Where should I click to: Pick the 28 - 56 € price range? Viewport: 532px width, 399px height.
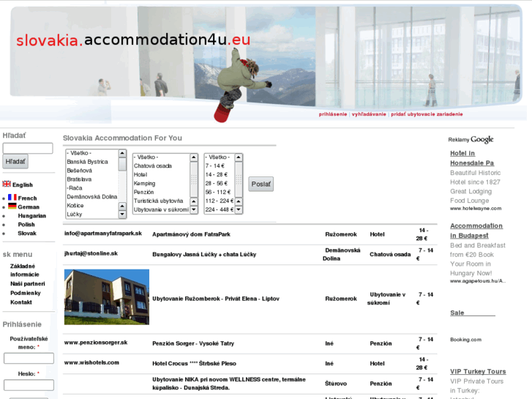(x=216, y=183)
